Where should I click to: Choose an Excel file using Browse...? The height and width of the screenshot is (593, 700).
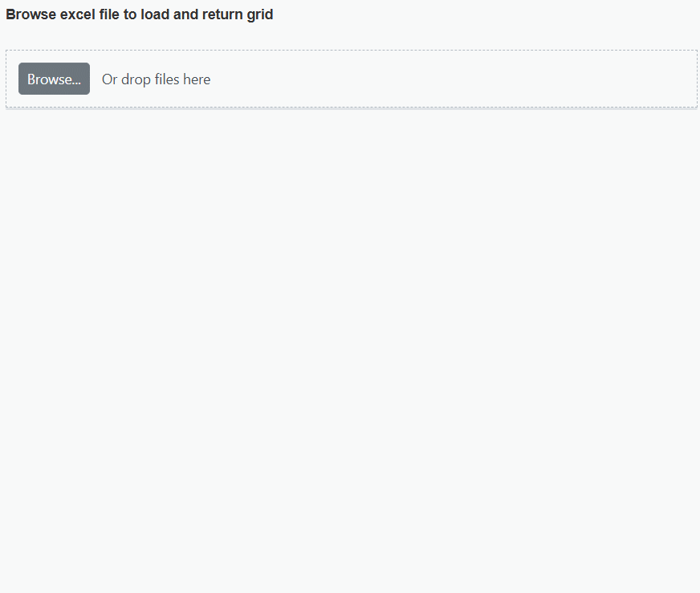(x=54, y=79)
